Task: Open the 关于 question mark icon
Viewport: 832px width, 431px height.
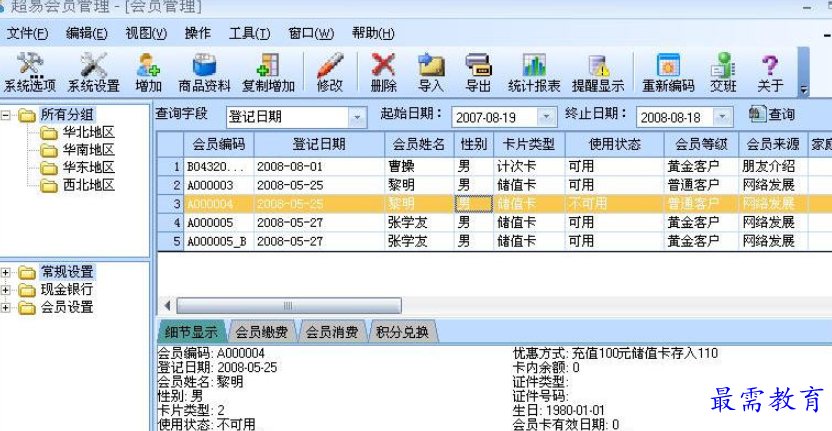Action: pos(770,73)
